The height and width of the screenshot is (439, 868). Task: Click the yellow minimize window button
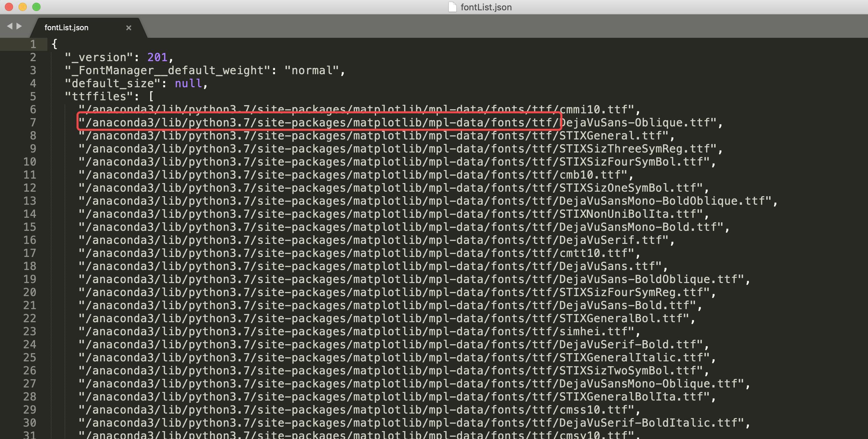[23, 7]
